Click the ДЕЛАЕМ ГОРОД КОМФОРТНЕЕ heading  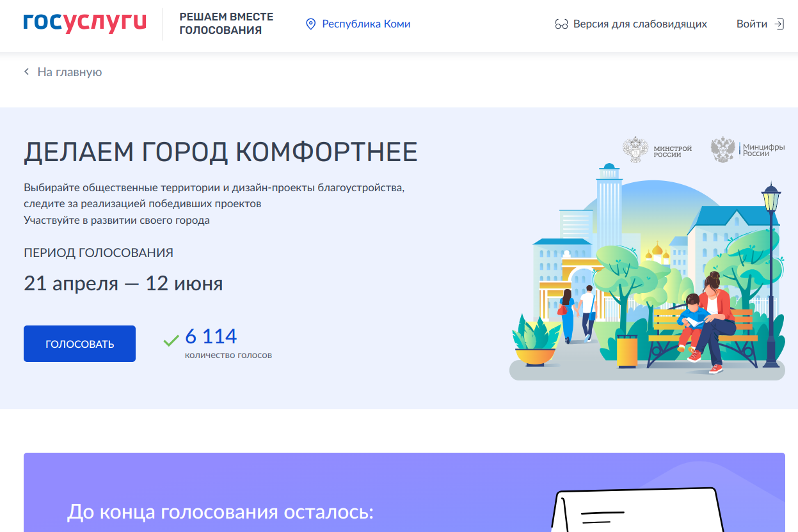tap(220, 152)
